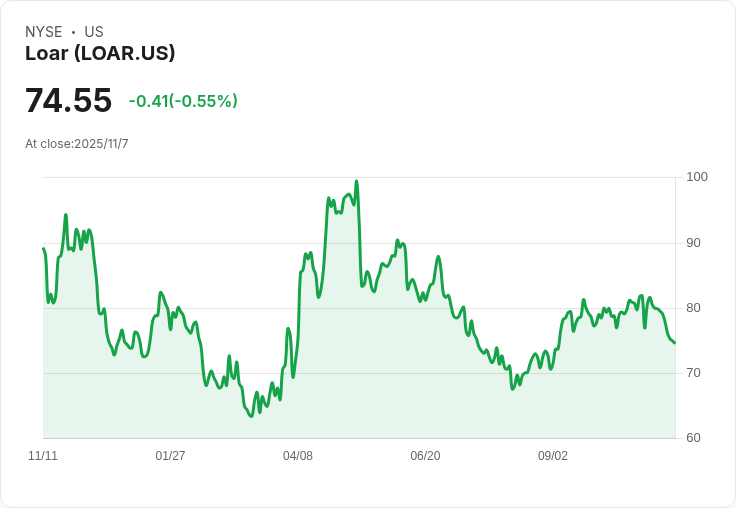736x508 pixels.
Task: Click the lowest trough of the price line
Action: tap(251, 415)
